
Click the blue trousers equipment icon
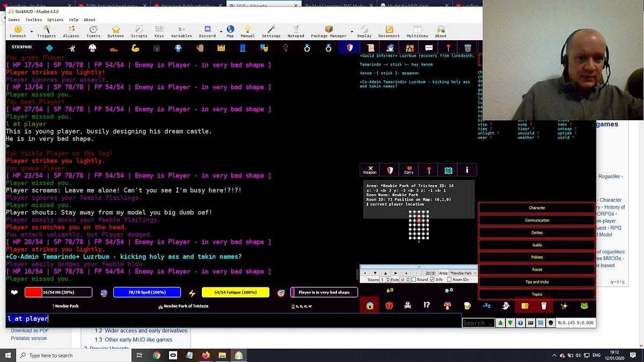242,48
